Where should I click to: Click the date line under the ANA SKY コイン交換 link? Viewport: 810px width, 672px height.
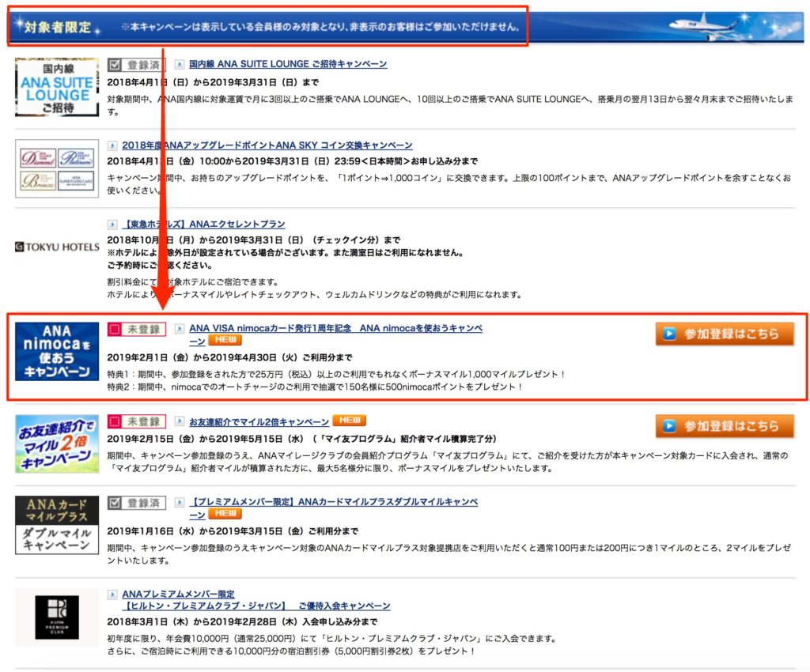pos(293,161)
